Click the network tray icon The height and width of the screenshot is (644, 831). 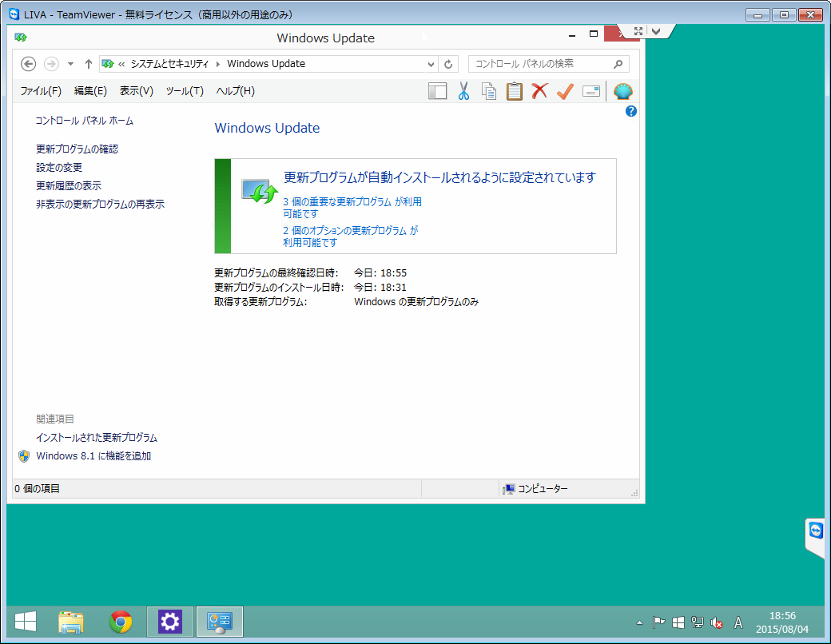click(698, 622)
